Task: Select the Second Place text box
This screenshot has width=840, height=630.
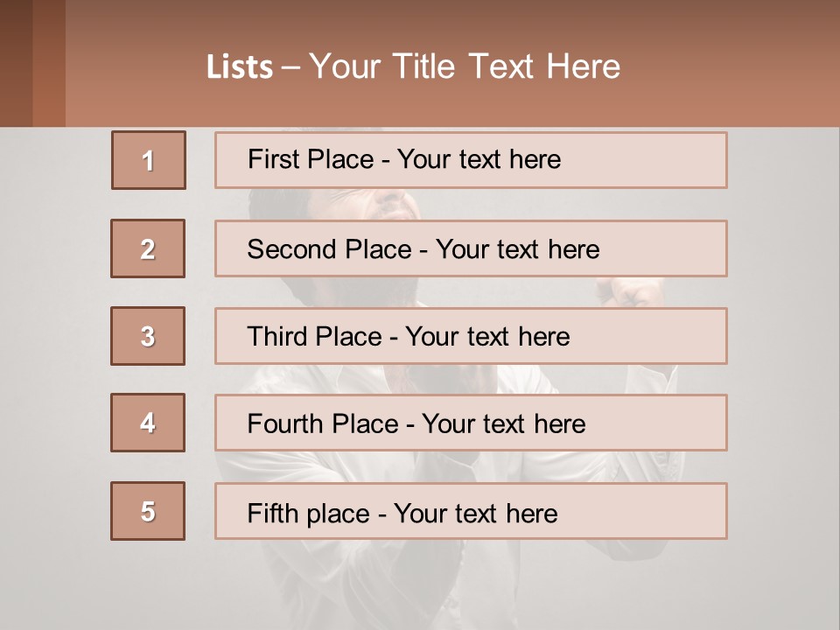Action: pyautogui.click(x=471, y=248)
